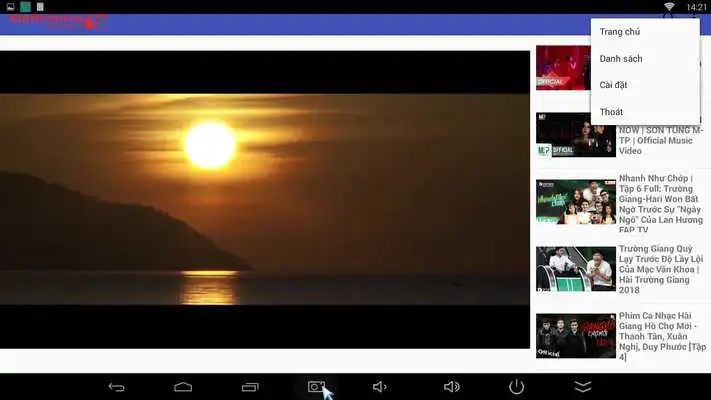Tap the screenshot capture icon
Screen dimensions: 711x400
pyautogui.click(x=317, y=386)
